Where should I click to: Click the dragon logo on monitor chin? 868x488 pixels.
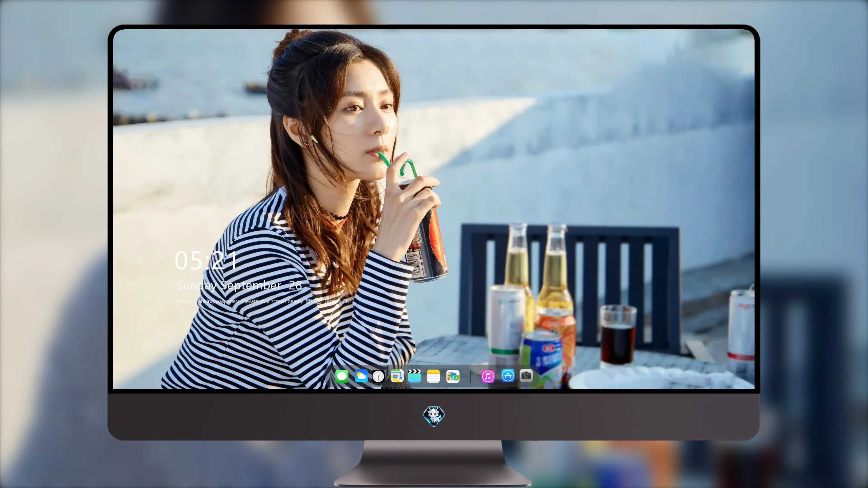coord(434,416)
